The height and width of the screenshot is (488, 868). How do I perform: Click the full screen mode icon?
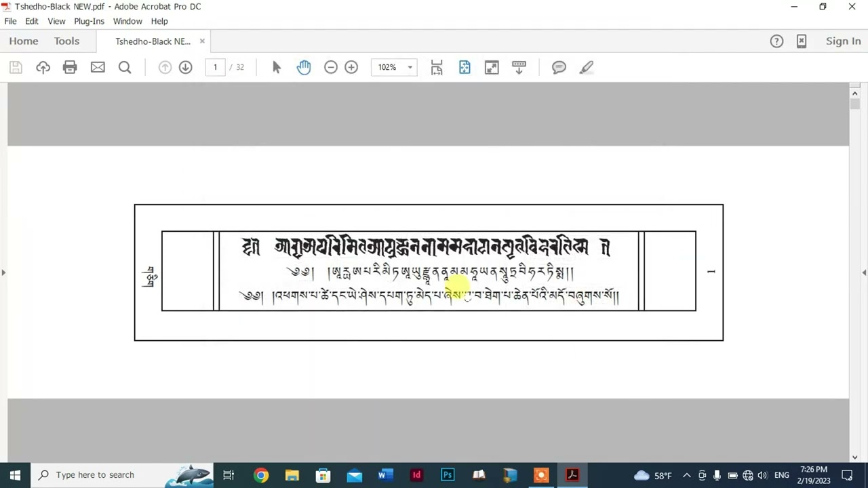(x=492, y=67)
